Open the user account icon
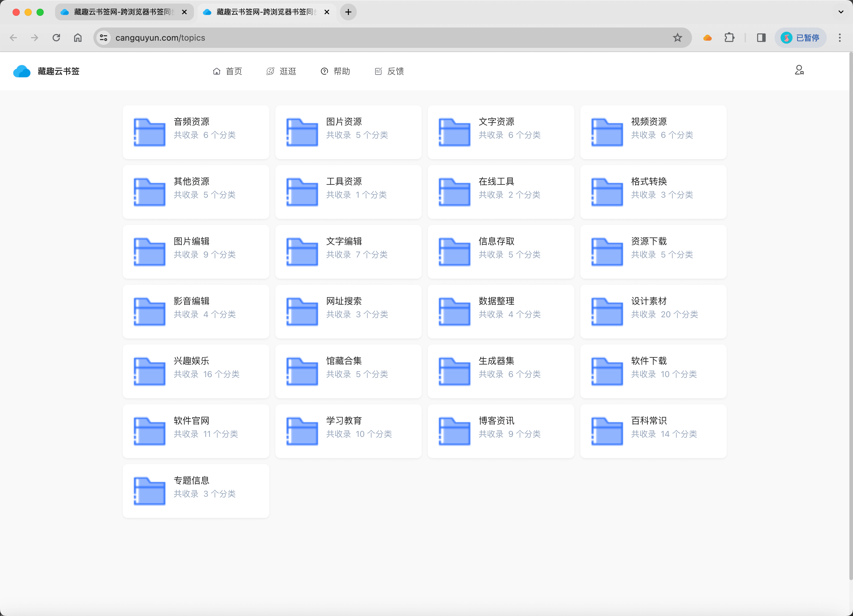853x616 pixels. coord(799,70)
